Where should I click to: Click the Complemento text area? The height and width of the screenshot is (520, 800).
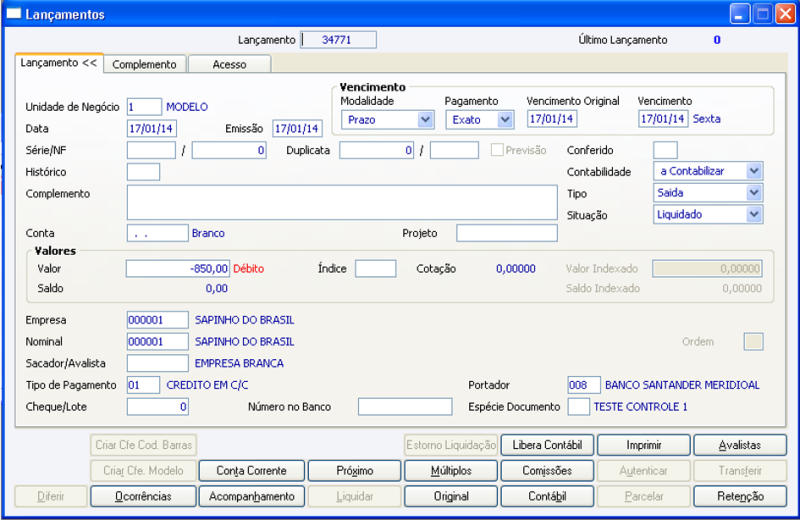(x=342, y=203)
